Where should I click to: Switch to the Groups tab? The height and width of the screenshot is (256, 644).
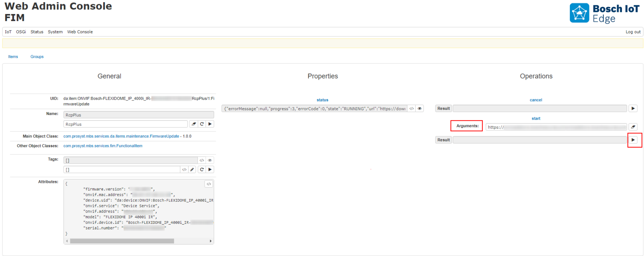[x=37, y=57]
